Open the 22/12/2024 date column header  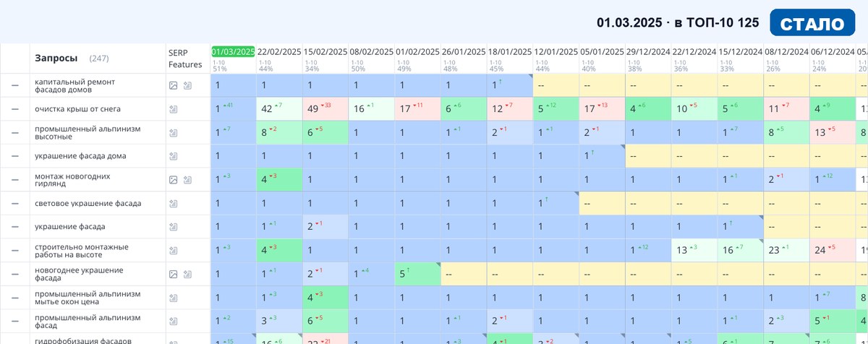(x=694, y=52)
